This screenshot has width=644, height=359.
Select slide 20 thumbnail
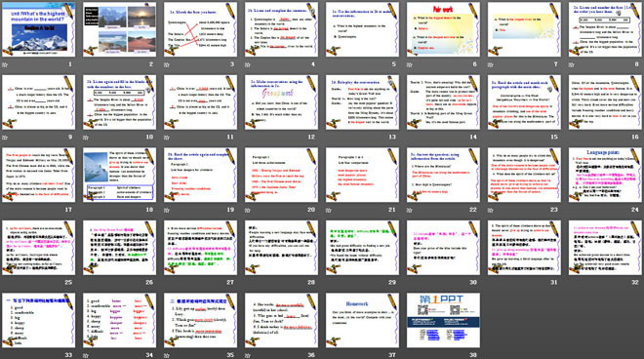[x=281, y=175]
